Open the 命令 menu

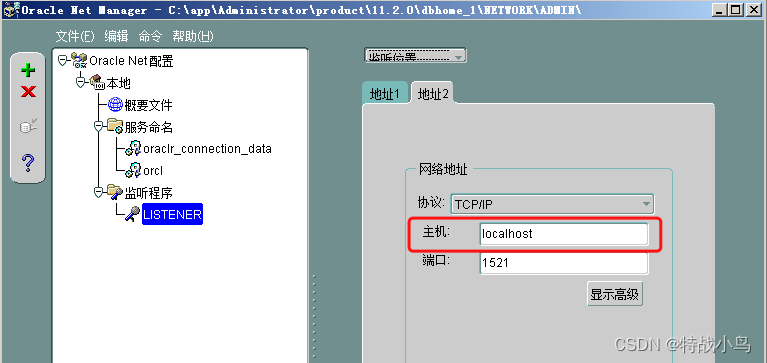point(150,36)
